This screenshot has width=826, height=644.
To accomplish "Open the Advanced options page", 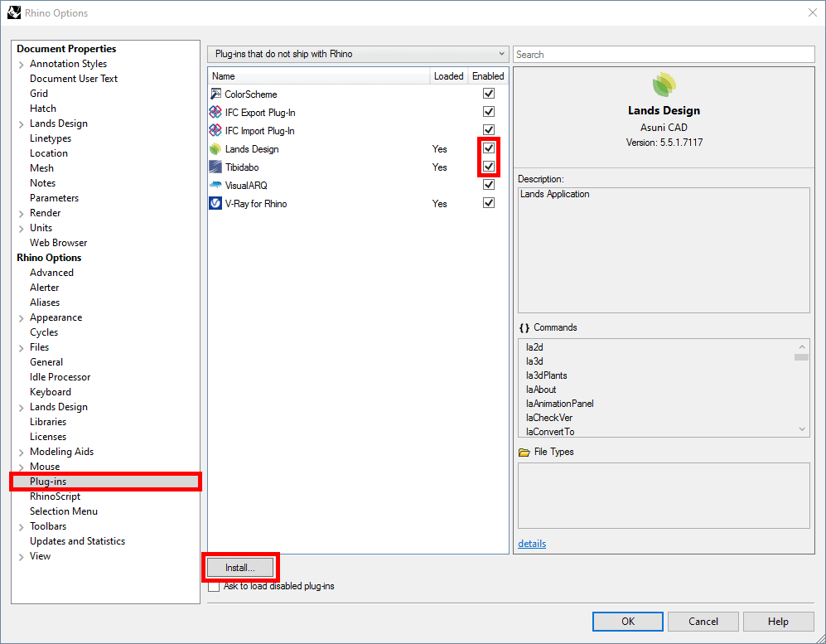I will tap(51, 273).
